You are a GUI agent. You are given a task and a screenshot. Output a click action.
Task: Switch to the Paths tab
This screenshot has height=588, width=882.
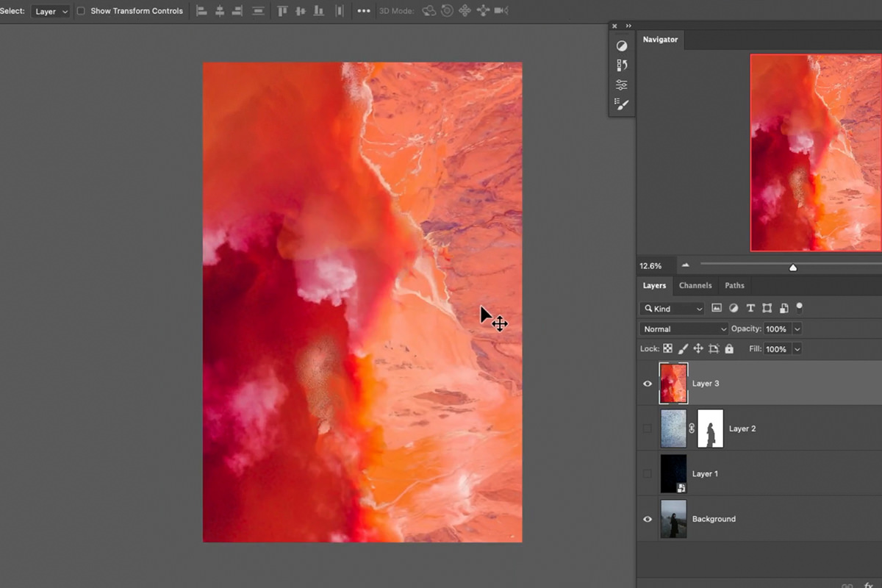pos(734,285)
